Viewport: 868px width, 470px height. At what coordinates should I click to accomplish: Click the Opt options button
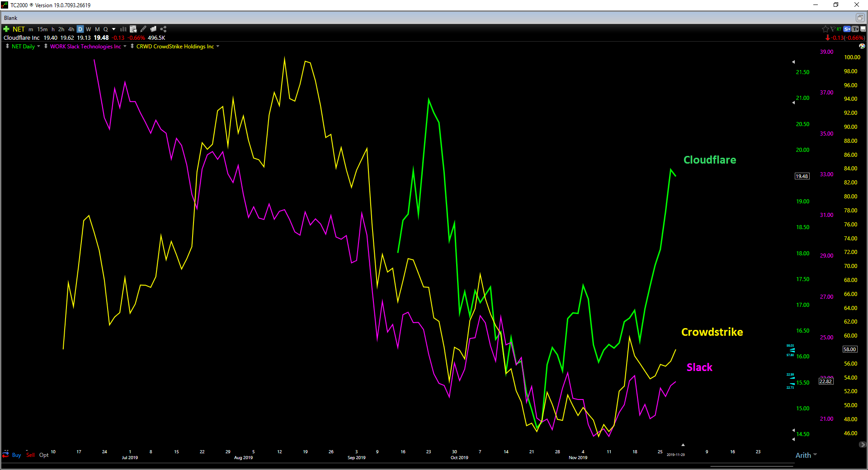(x=44, y=455)
